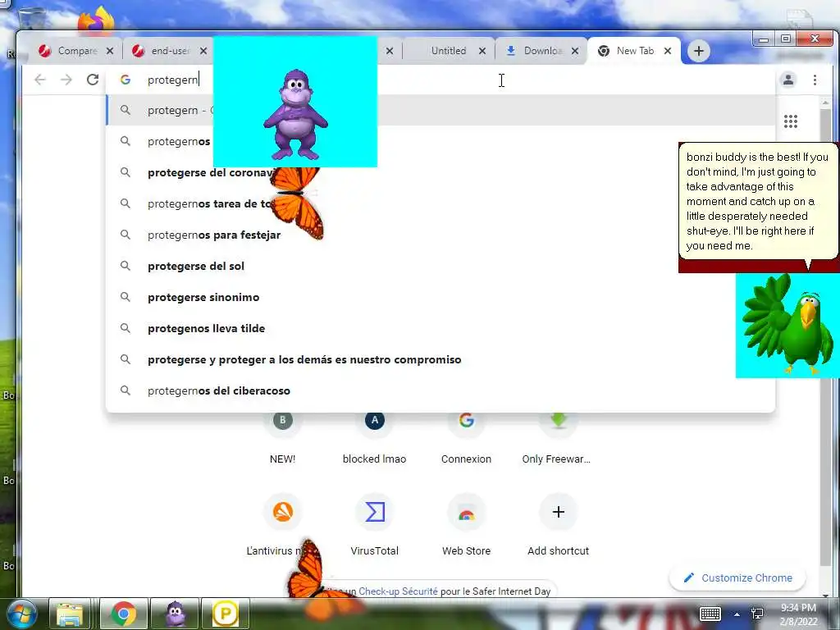Choose suggestion 'protegernos para festejar'
The image size is (840, 630).
441,235
